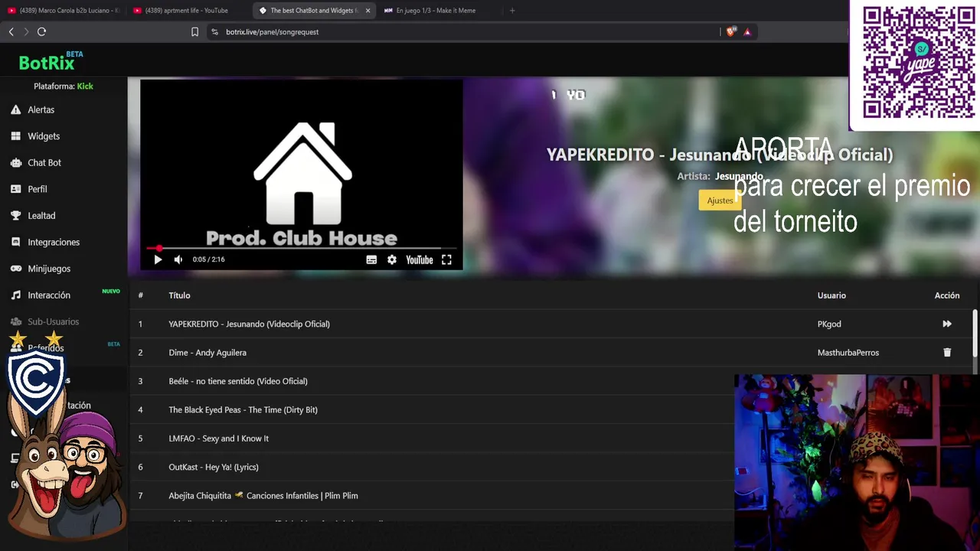Switch to Make it Meme tab
The image size is (980, 551).
click(x=436, y=11)
